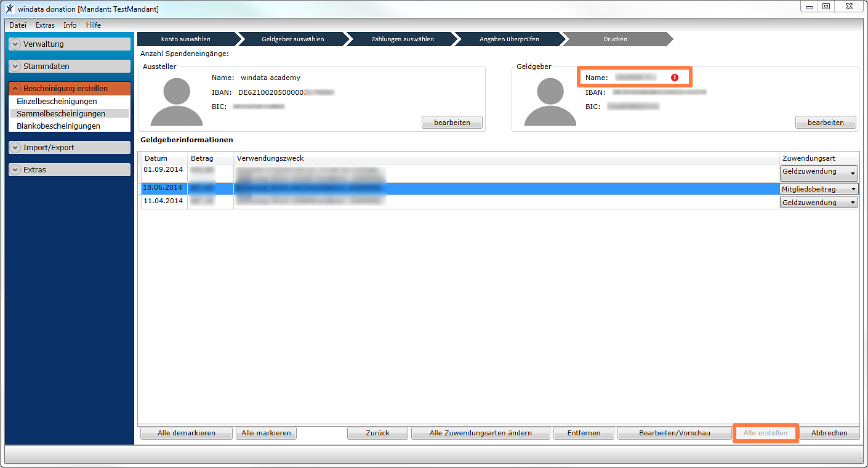
Task: Click the red error icon next to Geldgeber name
Action: coord(675,78)
